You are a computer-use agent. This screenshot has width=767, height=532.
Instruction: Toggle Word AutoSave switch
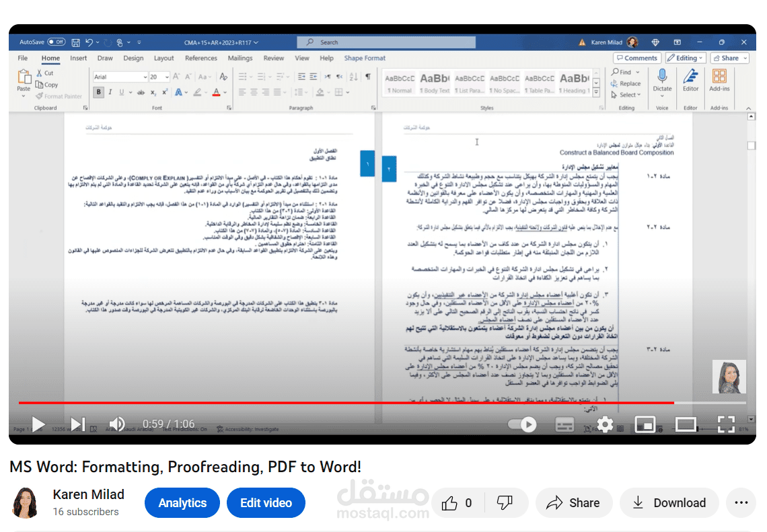[x=57, y=42]
